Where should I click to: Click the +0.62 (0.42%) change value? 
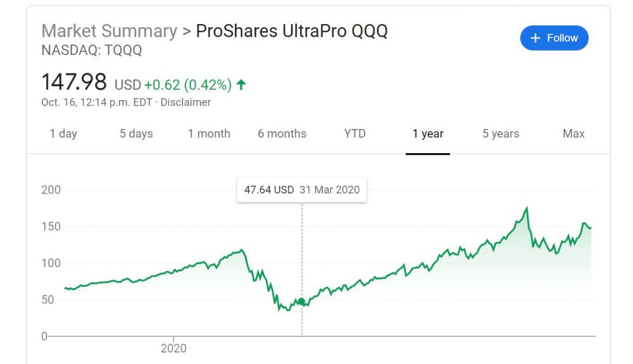[187, 84]
